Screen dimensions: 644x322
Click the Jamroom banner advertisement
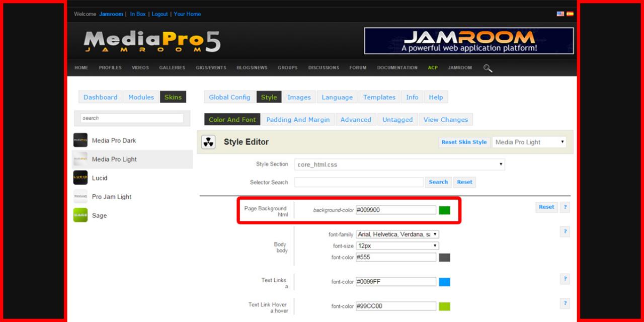click(x=469, y=41)
